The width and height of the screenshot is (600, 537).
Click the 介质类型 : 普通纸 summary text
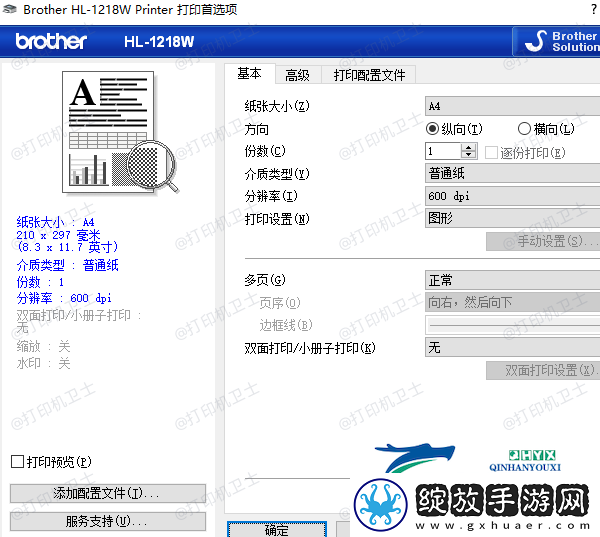point(67,265)
